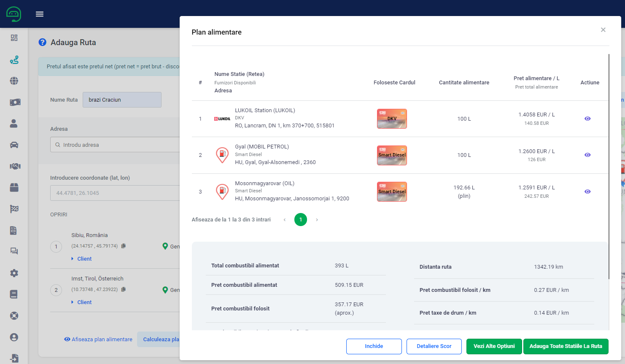Open the settings gear icon in the sidebar
Viewport: 625px width, 364px height.
point(14,273)
